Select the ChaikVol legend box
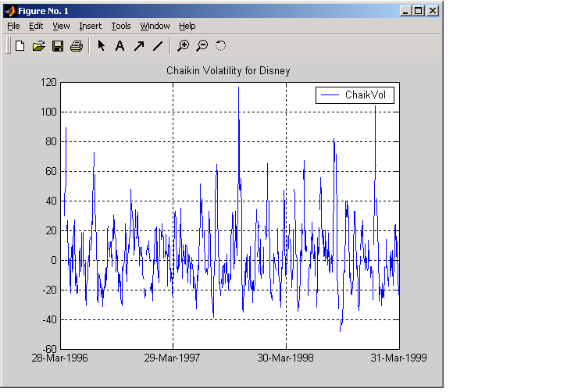The height and width of the screenshot is (392, 578). (355, 95)
